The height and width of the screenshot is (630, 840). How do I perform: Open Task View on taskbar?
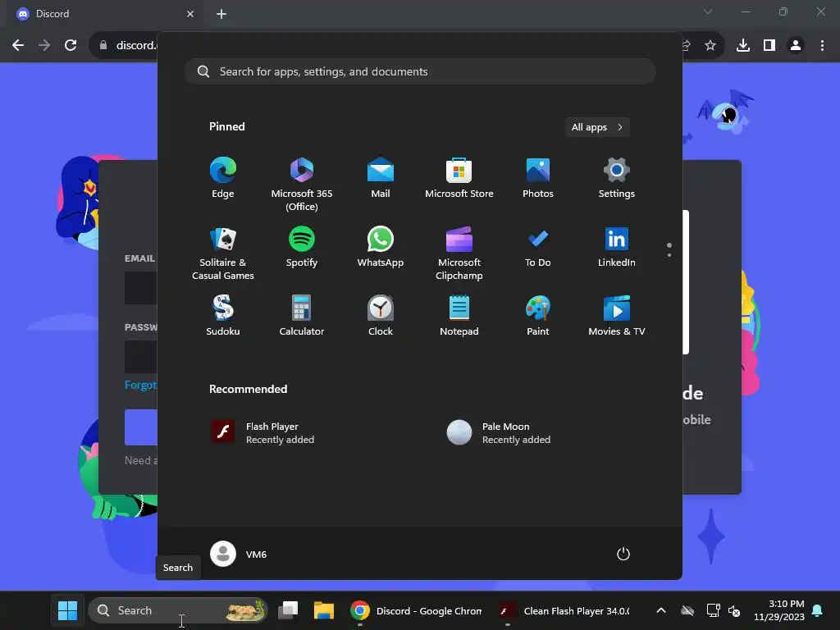click(x=288, y=610)
